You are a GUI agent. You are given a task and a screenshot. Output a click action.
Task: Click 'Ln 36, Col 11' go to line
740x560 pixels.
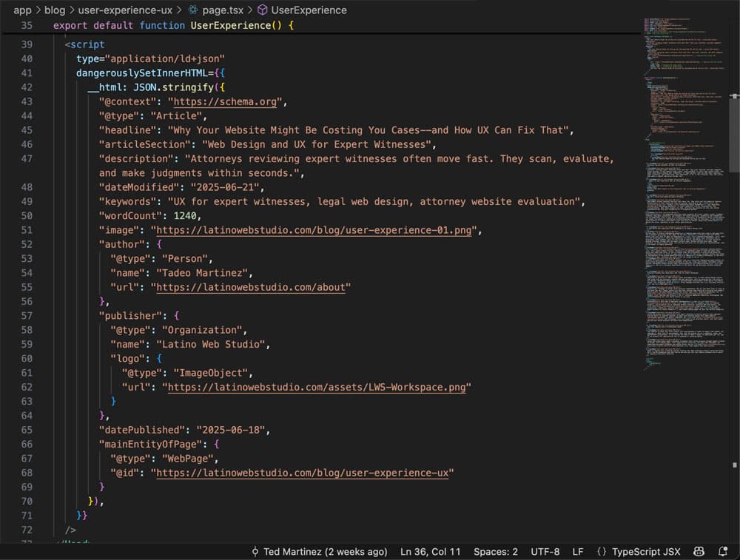click(x=430, y=552)
